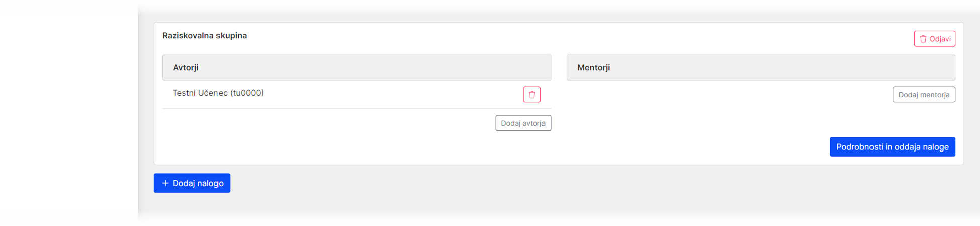Click the Raziskovalna skupina card title
The image size is (980, 226).
tap(204, 36)
